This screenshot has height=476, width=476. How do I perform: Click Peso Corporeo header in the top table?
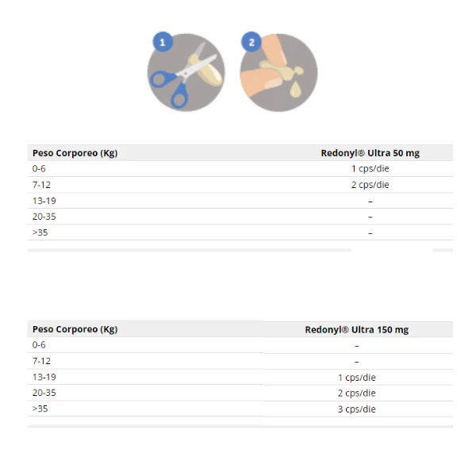tap(75, 153)
